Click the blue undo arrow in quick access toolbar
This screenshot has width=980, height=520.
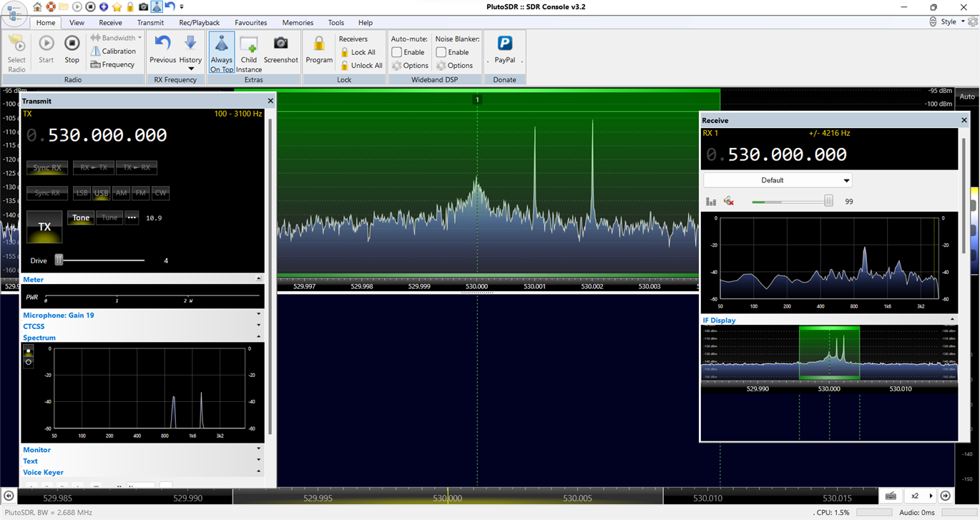click(x=170, y=6)
